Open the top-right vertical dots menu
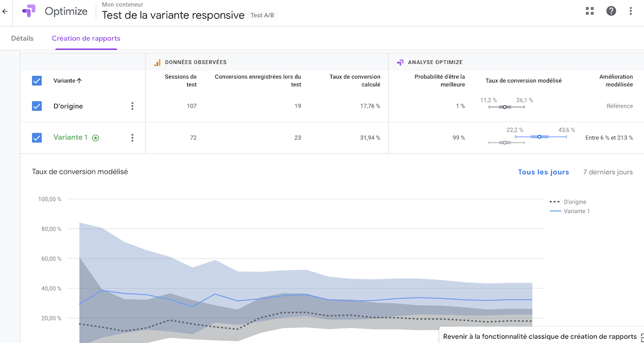 tap(631, 11)
